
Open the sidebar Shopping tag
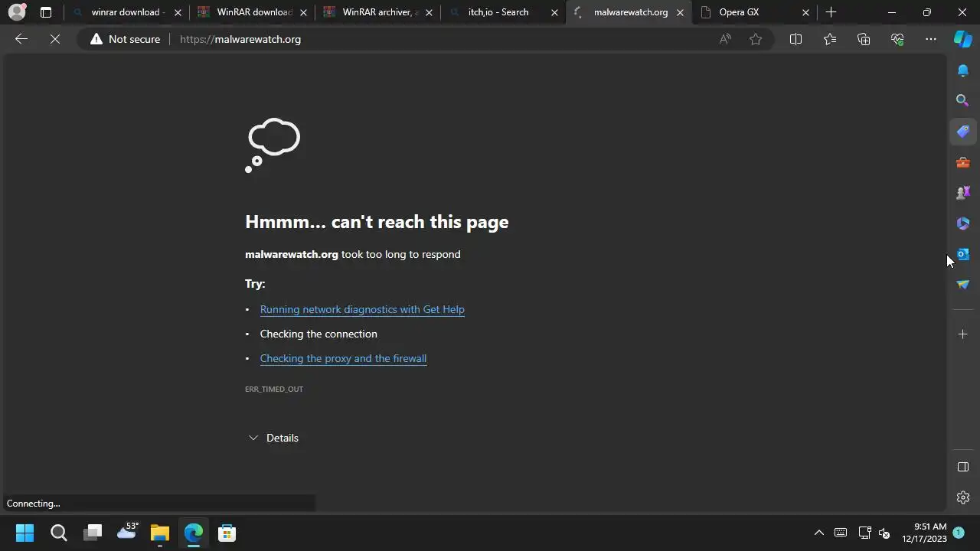[x=963, y=132]
